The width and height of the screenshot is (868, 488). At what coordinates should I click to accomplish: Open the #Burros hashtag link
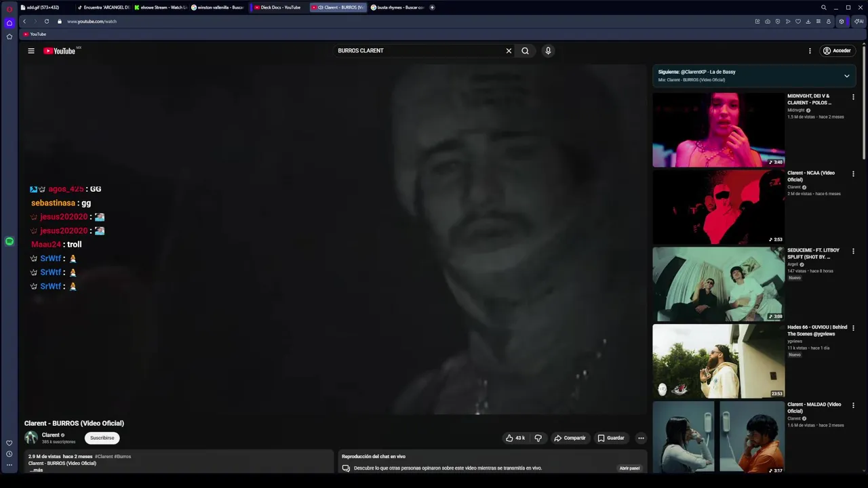[x=123, y=456]
